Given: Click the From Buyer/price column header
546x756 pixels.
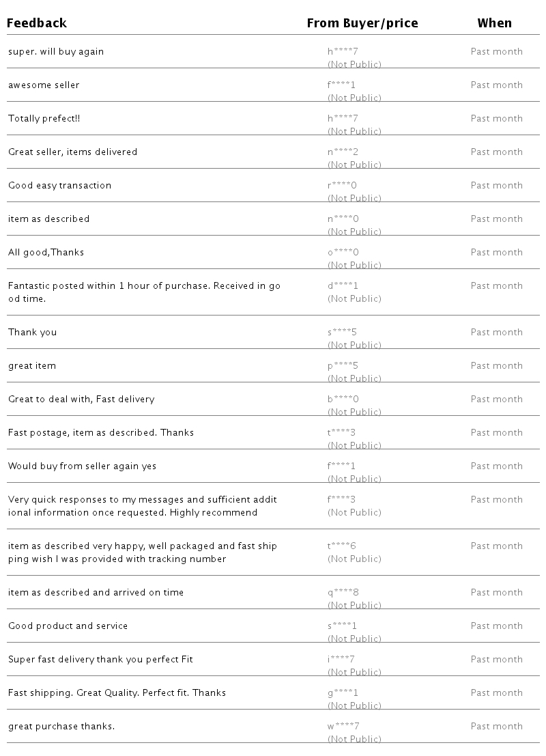Looking at the screenshot, I should click(x=362, y=23).
